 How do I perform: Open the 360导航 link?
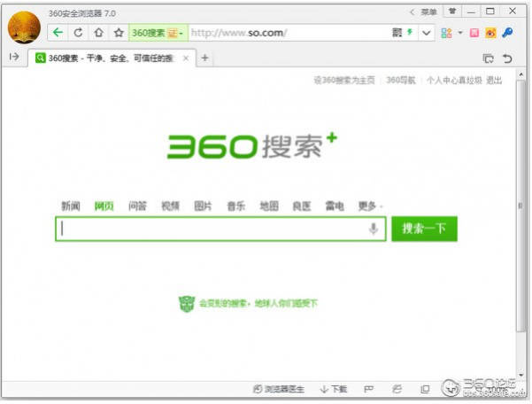click(x=401, y=80)
